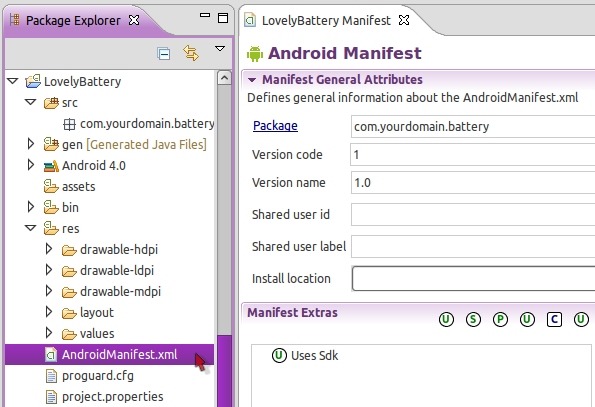Click the Shared user id field
The height and width of the screenshot is (407, 595).
(473, 214)
